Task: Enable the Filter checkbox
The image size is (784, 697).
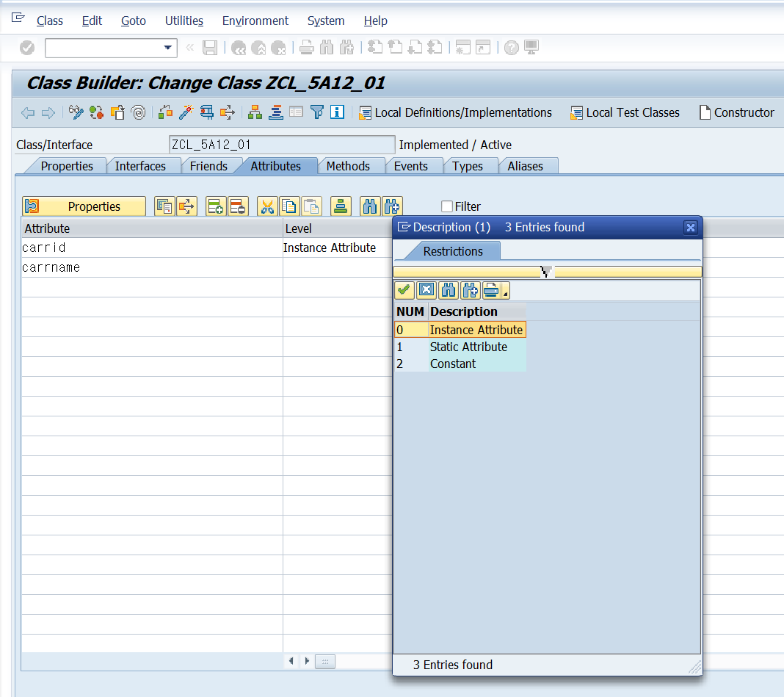Action: [447, 206]
